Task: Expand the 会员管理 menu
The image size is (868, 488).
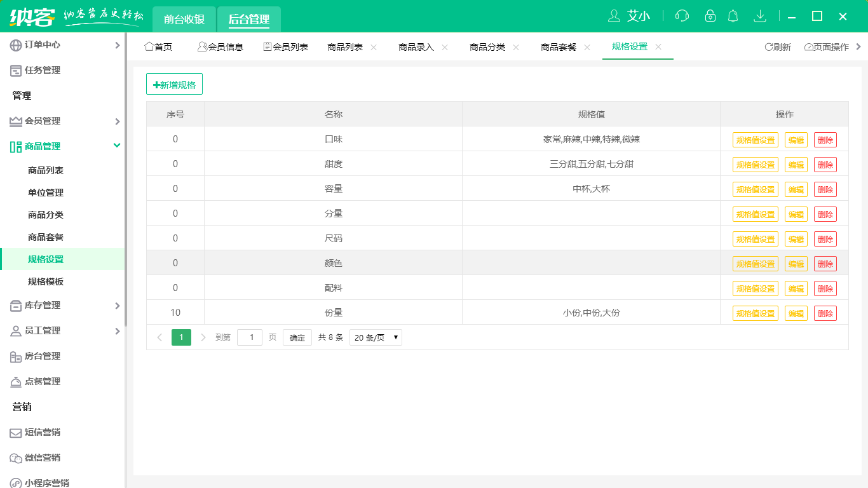Action: click(64, 121)
